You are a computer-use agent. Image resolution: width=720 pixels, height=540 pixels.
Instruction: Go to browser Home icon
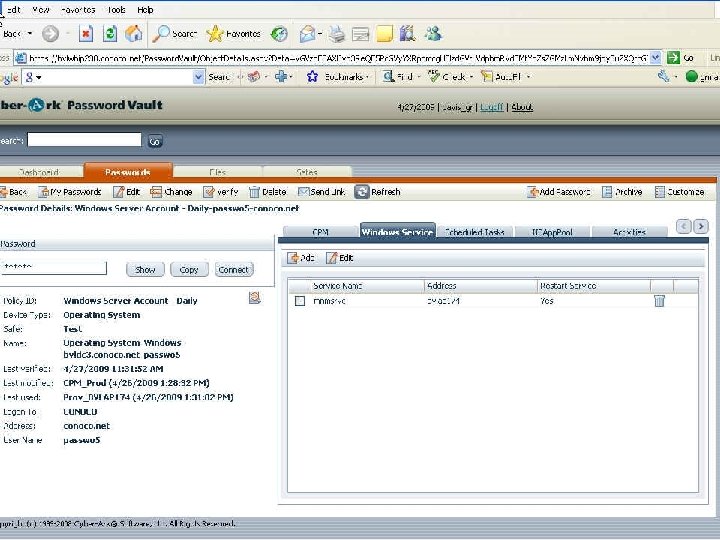point(134,34)
